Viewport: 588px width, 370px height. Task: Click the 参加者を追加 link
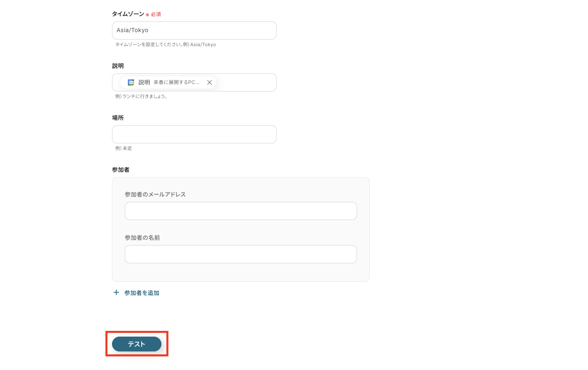coord(142,293)
